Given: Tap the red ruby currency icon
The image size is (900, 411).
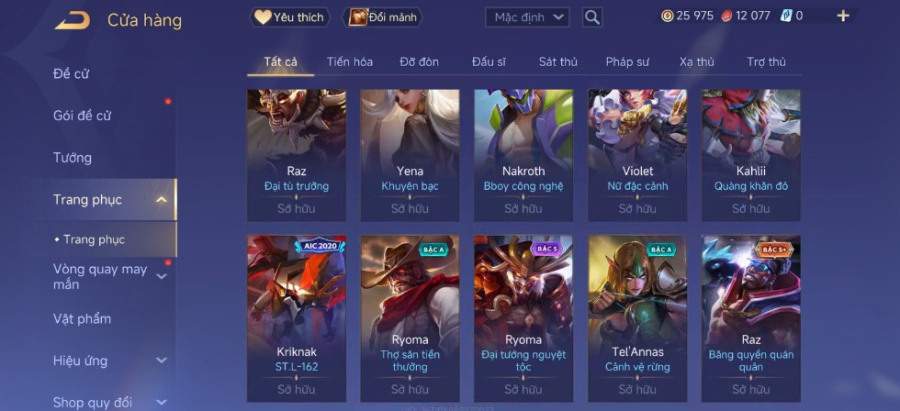Looking at the screenshot, I should coord(727,16).
